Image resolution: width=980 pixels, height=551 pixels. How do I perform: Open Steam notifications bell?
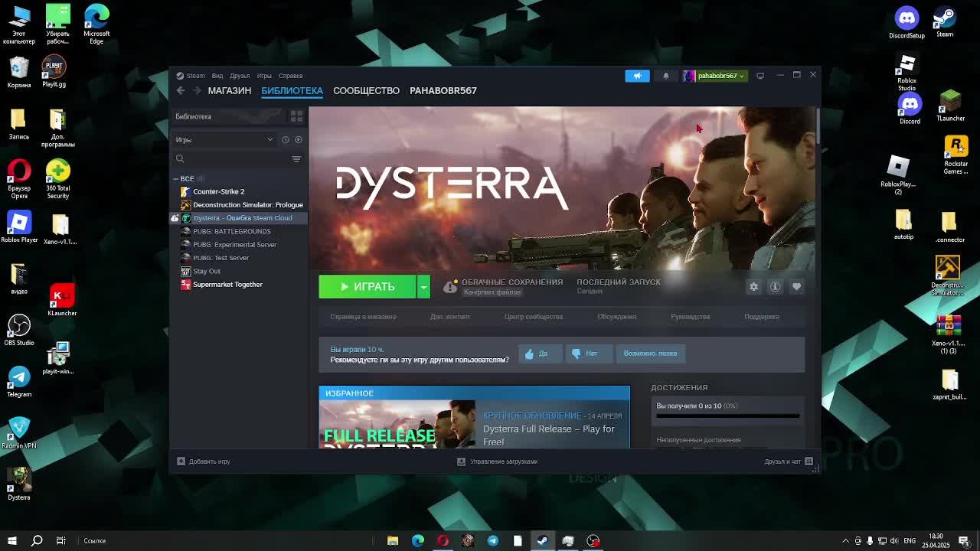click(666, 76)
